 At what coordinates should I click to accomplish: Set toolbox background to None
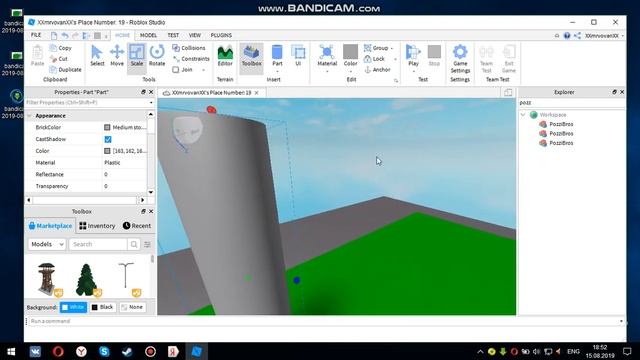133,307
